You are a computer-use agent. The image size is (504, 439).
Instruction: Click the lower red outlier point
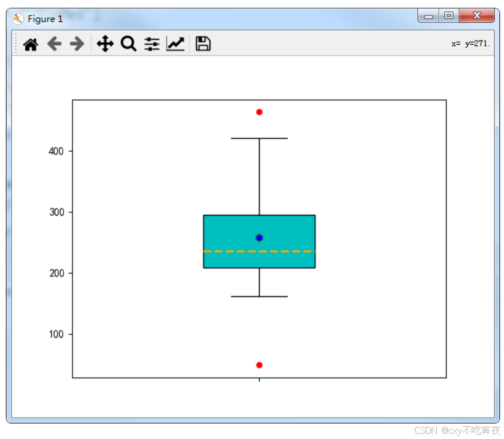coord(259,365)
